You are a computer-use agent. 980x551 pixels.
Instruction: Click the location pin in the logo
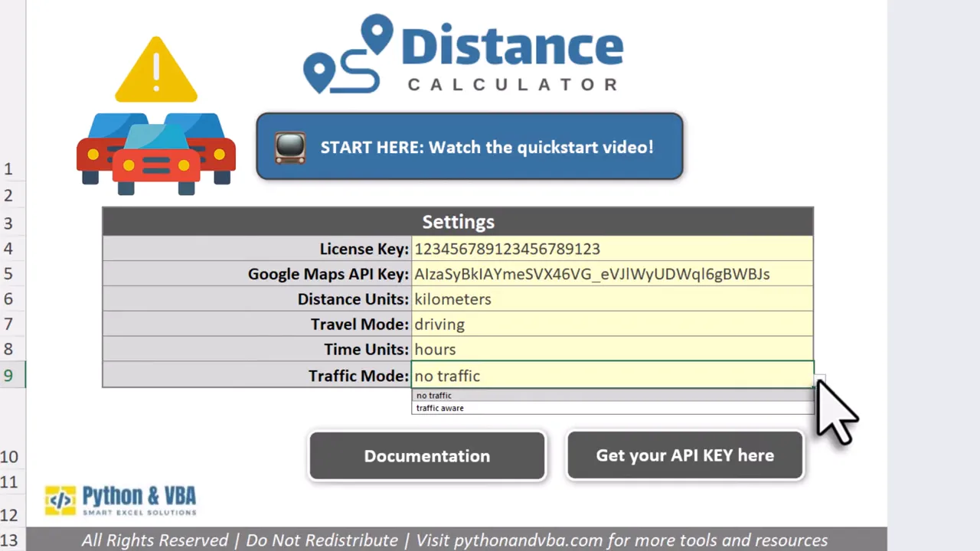[377, 31]
